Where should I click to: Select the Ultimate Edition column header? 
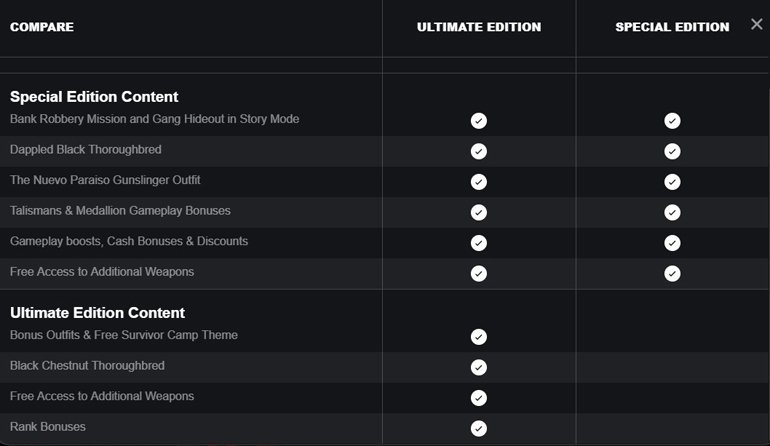(479, 27)
